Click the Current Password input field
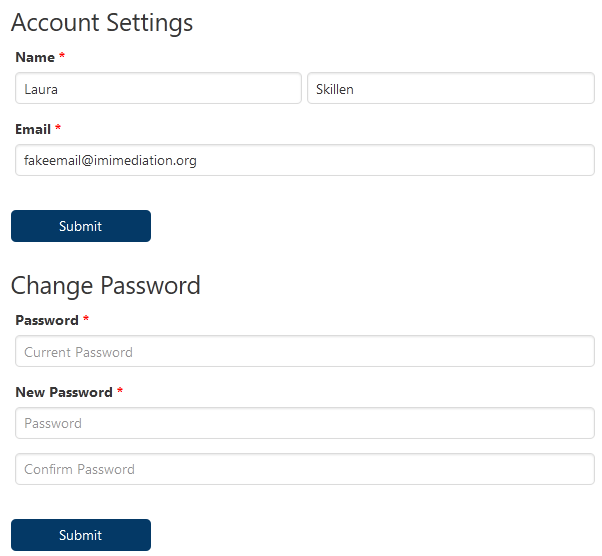The width and height of the screenshot is (602, 556). point(304,352)
